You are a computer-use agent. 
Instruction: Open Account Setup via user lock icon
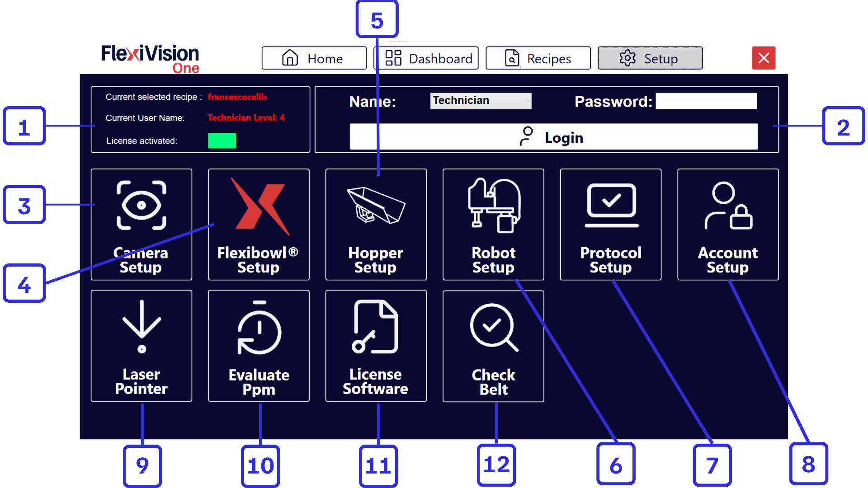(728, 206)
